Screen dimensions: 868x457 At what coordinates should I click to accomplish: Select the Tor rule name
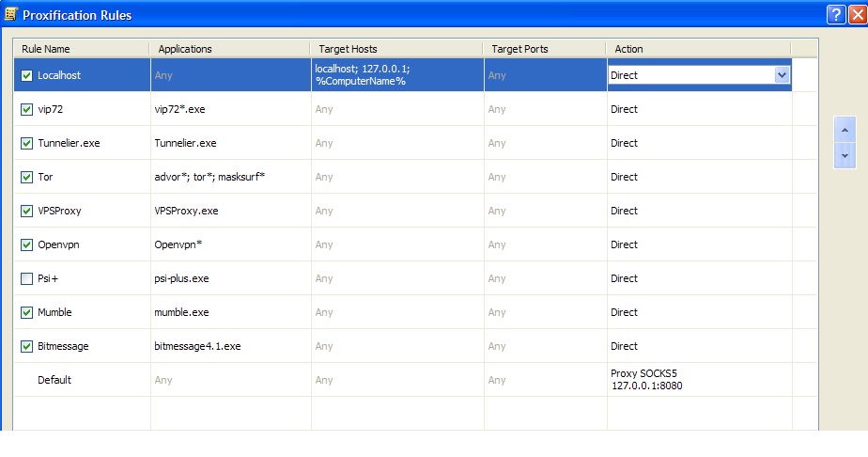[45, 177]
